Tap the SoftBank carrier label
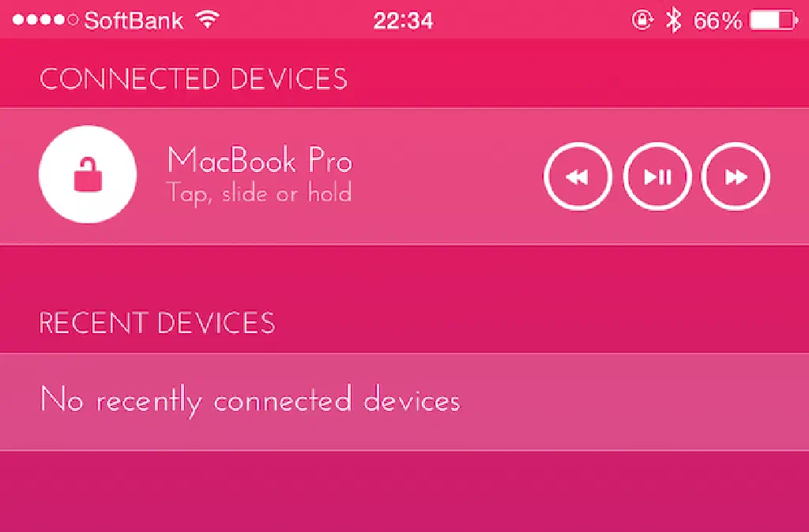809x532 pixels. [134, 21]
